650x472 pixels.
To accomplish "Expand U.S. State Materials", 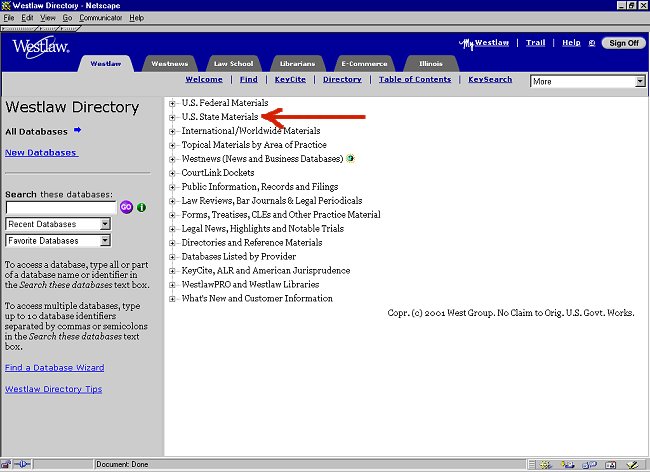I will [x=172, y=117].
